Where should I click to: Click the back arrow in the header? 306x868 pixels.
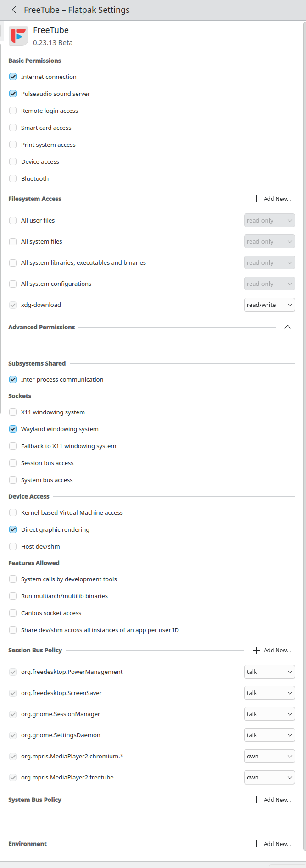coord(14,10)
